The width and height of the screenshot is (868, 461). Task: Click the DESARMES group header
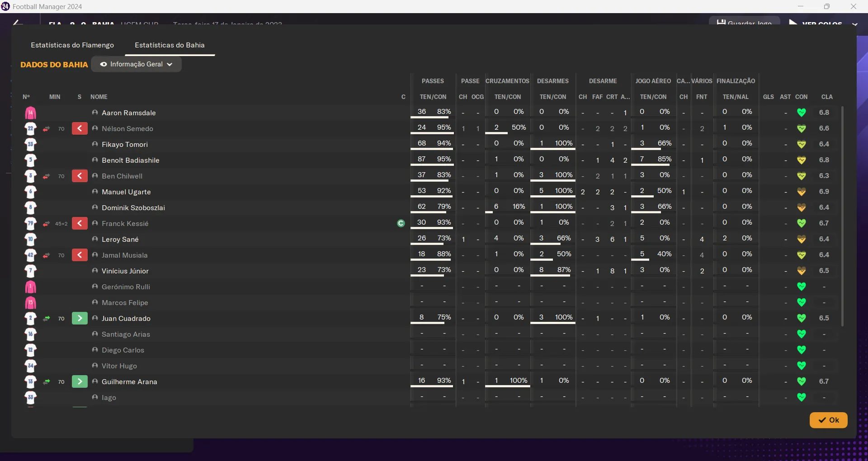click(x=552, y=81)
